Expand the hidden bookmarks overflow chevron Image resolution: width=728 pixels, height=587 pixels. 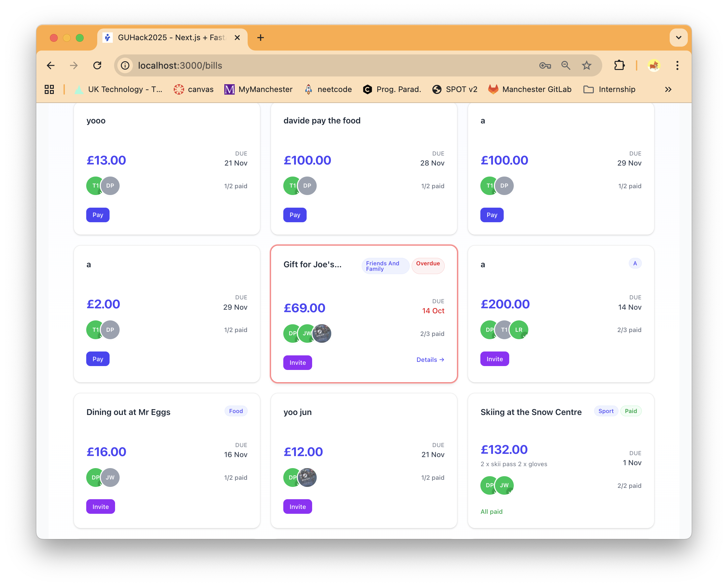pyautogui.click(x=668, y=89)
